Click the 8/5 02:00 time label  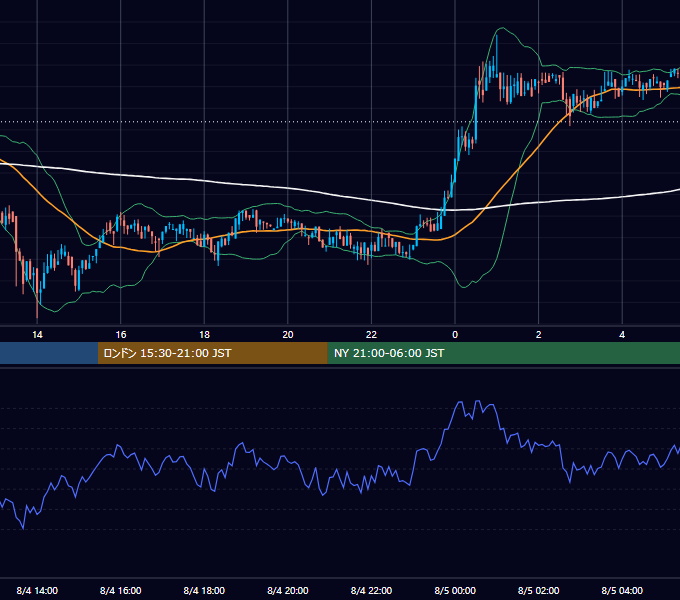538,590
